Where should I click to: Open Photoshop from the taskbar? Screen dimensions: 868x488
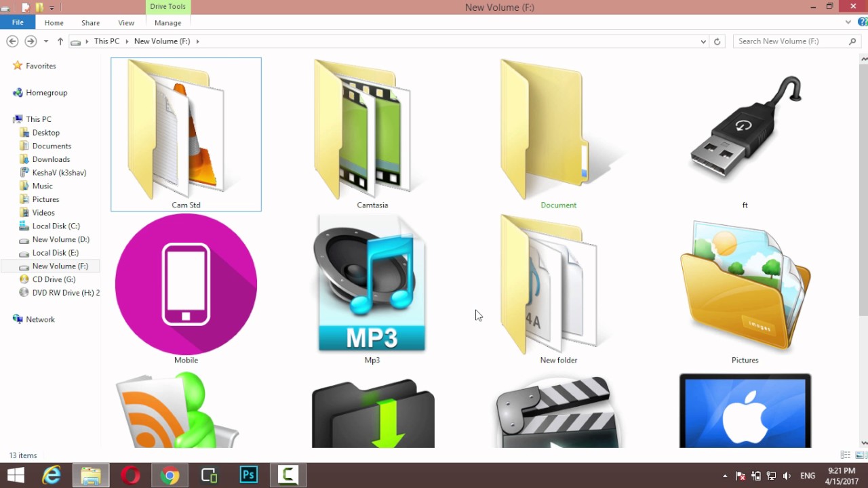(x=248, y=475)
